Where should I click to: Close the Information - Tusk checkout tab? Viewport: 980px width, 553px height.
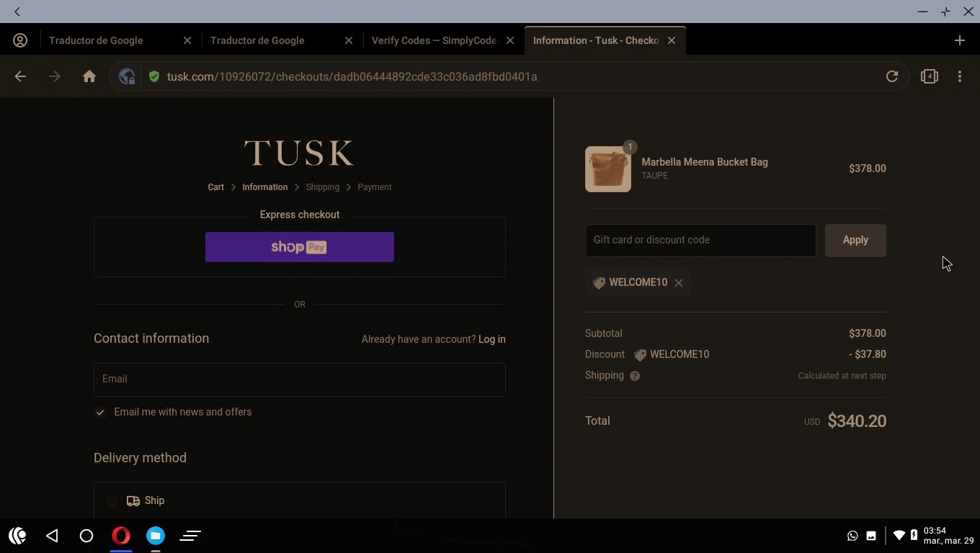click(672, 40)
